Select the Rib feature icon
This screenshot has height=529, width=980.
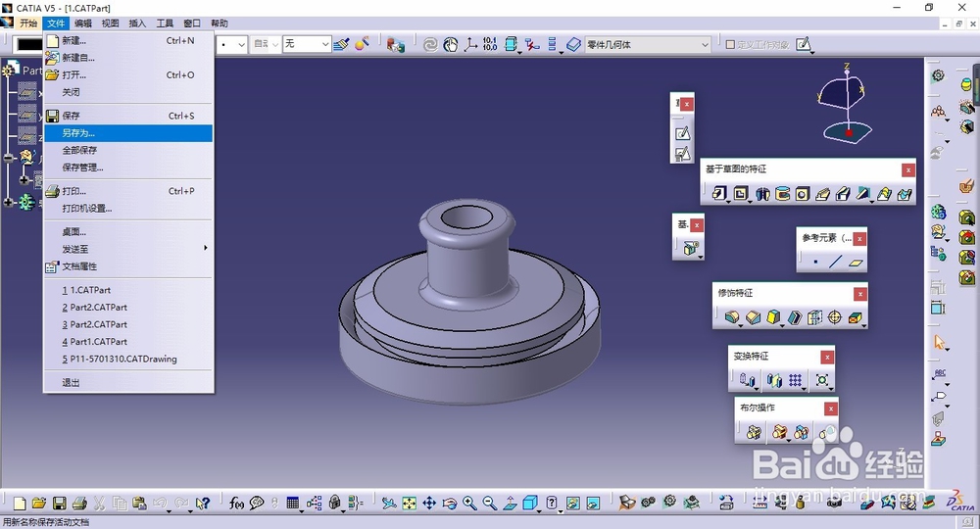(822, 194)
